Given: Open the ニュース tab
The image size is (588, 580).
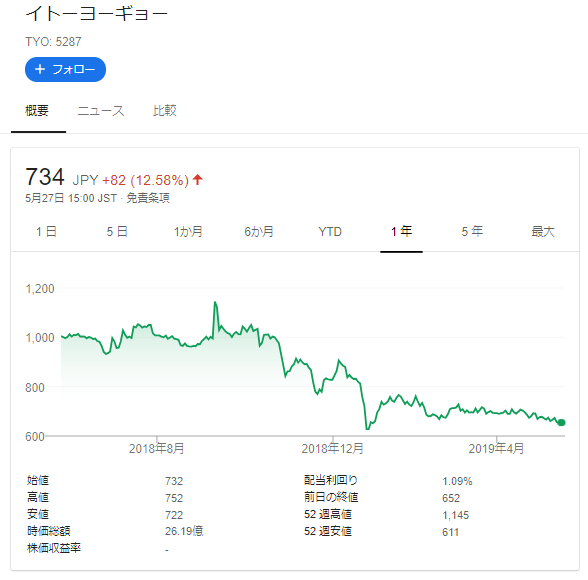Looking at the screenshot, I should point(100,111).
